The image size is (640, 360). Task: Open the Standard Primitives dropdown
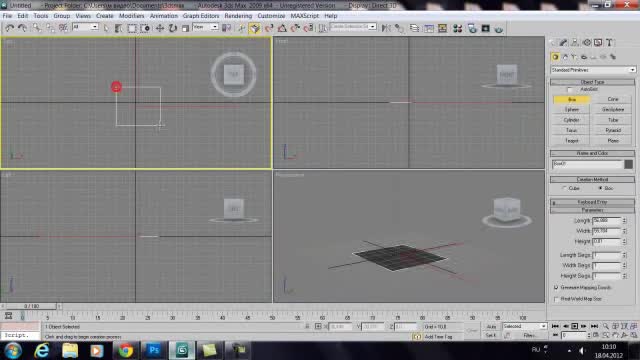point(593,70)
